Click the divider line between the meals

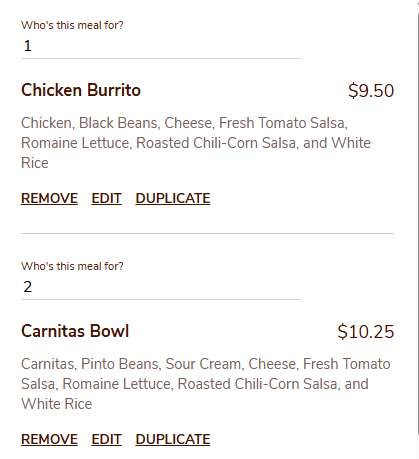[x=207, y=233]
